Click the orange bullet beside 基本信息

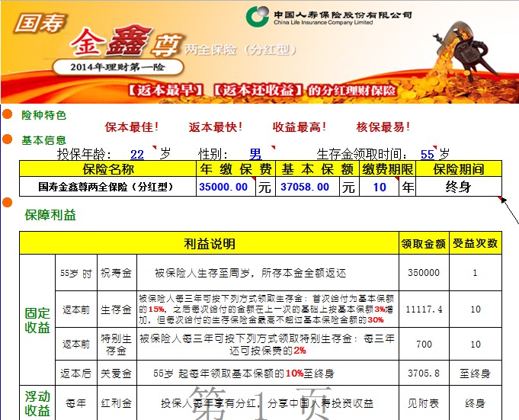pos(8,139)
